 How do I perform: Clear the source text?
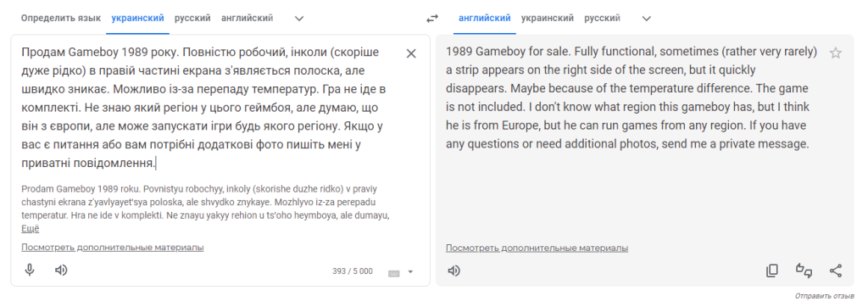[411, 53]
